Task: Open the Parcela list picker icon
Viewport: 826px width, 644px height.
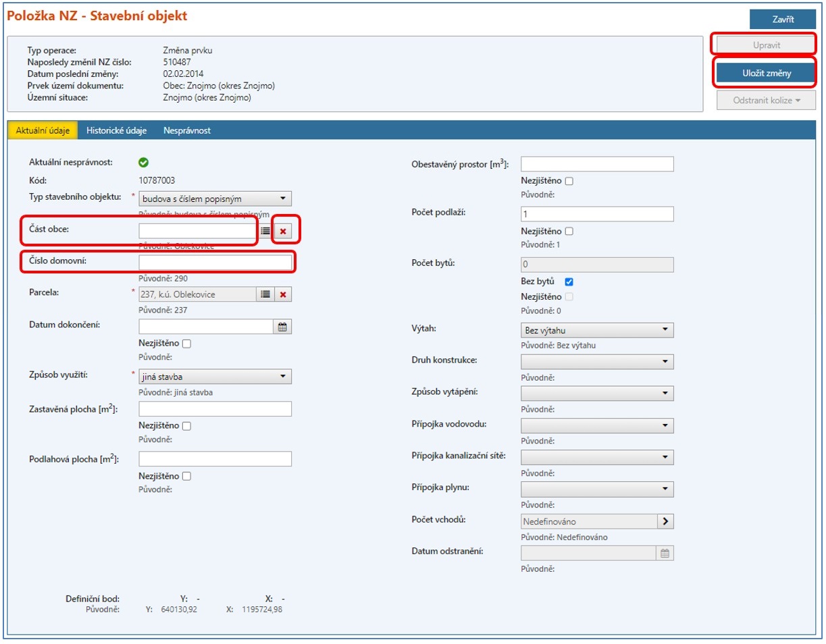Action: point(265,294)
